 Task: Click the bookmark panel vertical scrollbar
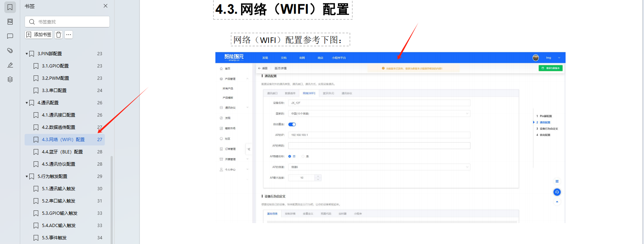112,200
